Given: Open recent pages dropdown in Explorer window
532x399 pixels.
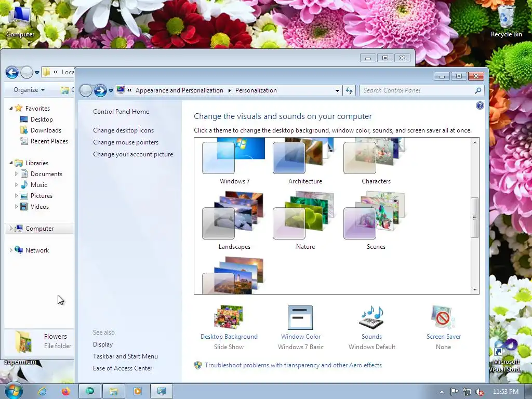Looking at the screenshot, I should click(x=37, y=72).
